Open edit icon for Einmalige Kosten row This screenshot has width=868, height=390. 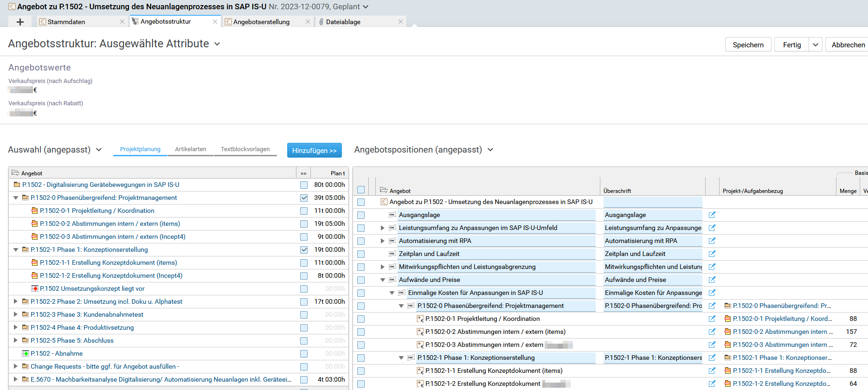pos(712,293)
